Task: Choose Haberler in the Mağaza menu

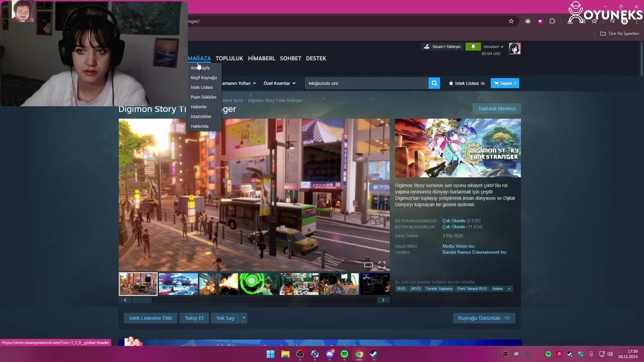Action: point(199,107)
